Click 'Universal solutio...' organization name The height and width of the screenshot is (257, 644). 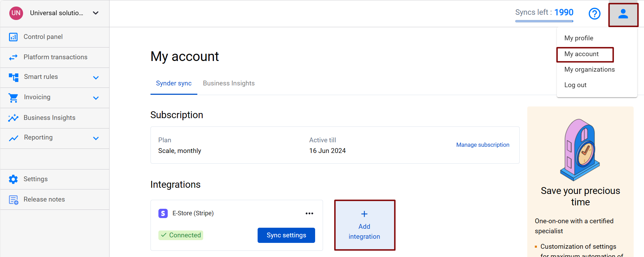tap(56, 13)
